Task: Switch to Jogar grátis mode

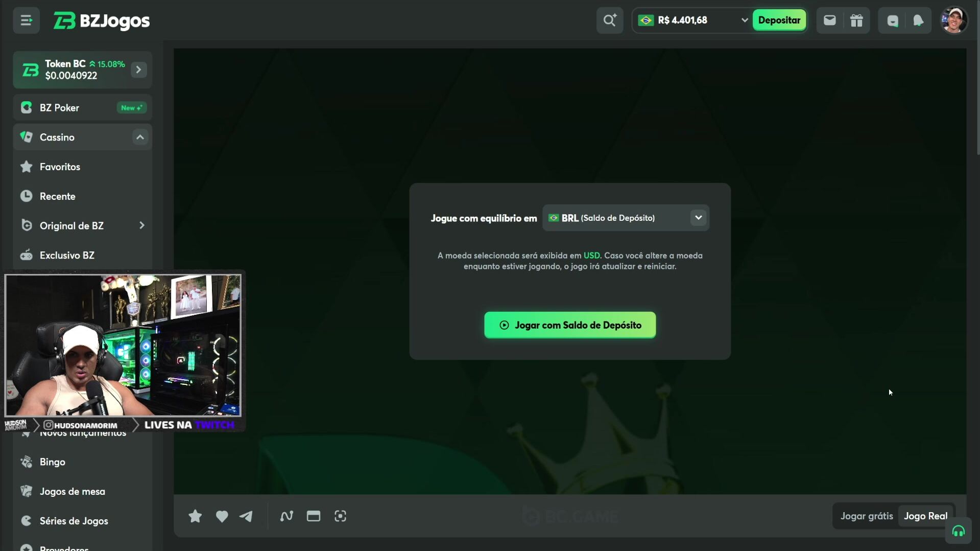Action: pos(867,516)
